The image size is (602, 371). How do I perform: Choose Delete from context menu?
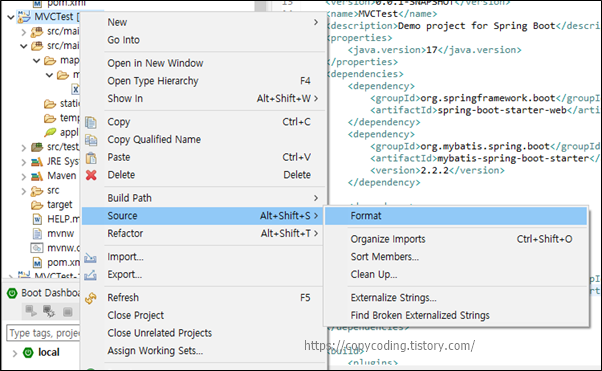coord(203,175)
